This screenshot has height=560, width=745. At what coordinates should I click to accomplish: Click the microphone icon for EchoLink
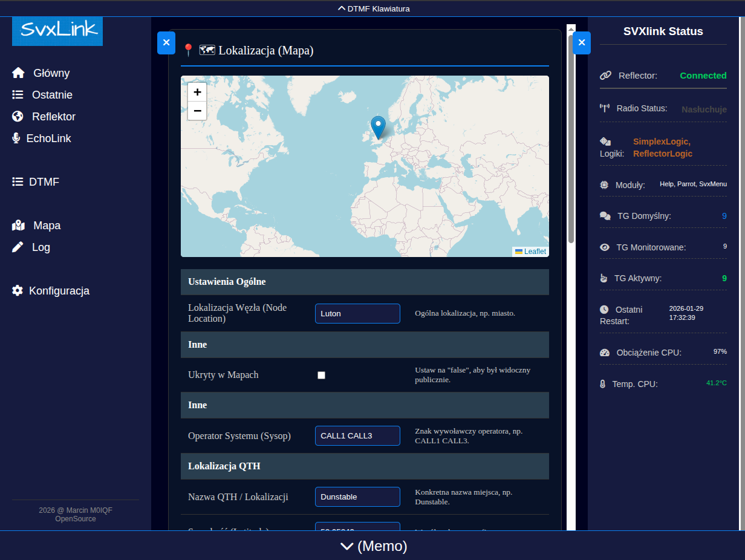(x=16, y=138)
